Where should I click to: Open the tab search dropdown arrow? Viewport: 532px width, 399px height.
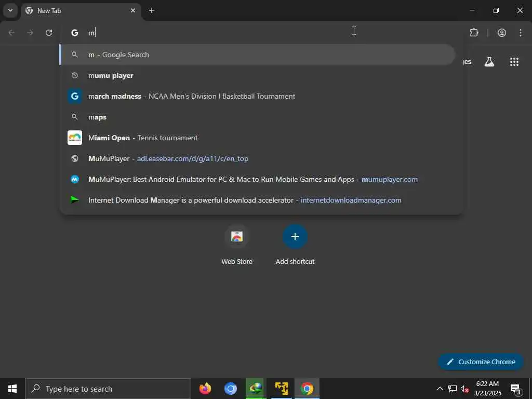point(10,10)
